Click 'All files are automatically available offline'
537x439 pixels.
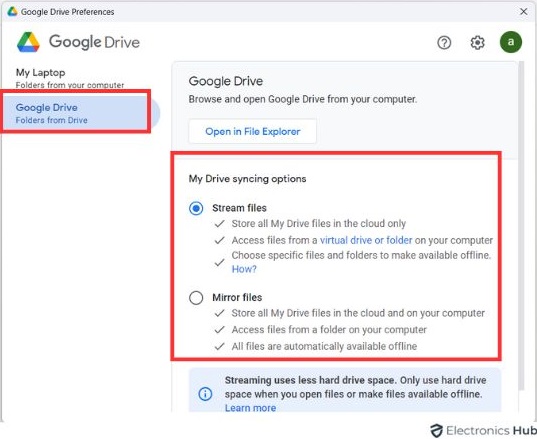click(324, 346)
